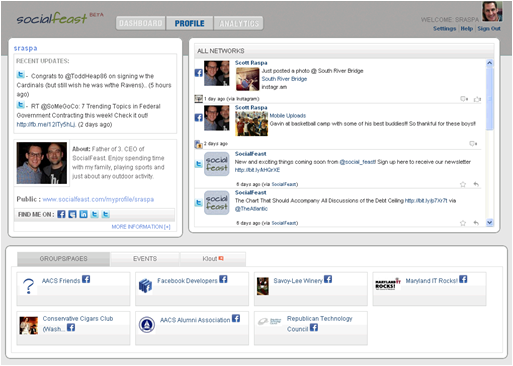The image size is (513, 366).
Task: Click the Twitter icon on the Congrats update
Action: (x=21, y=75)
